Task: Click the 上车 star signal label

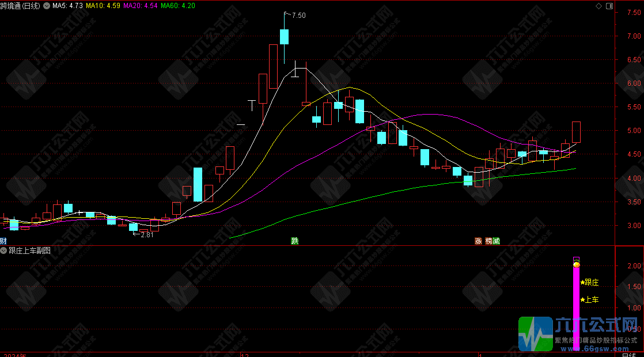Action: coord(590,300)
